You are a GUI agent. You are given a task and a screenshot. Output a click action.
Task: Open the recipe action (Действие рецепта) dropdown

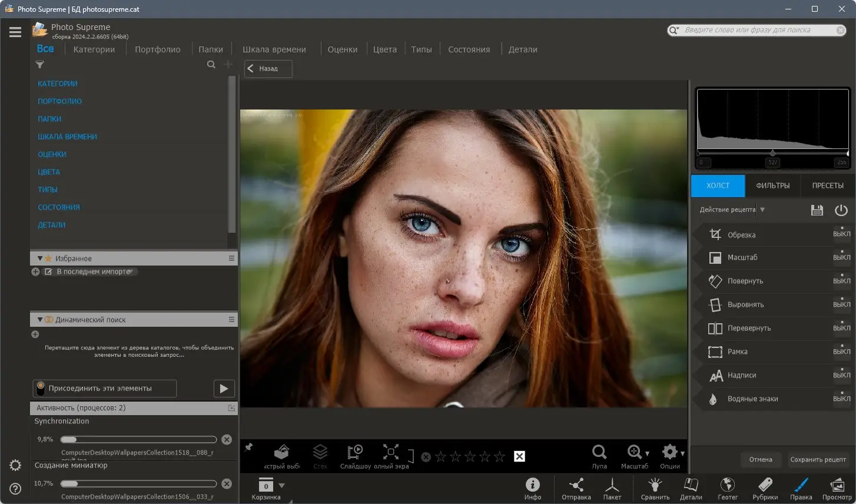tap(762, 210)
